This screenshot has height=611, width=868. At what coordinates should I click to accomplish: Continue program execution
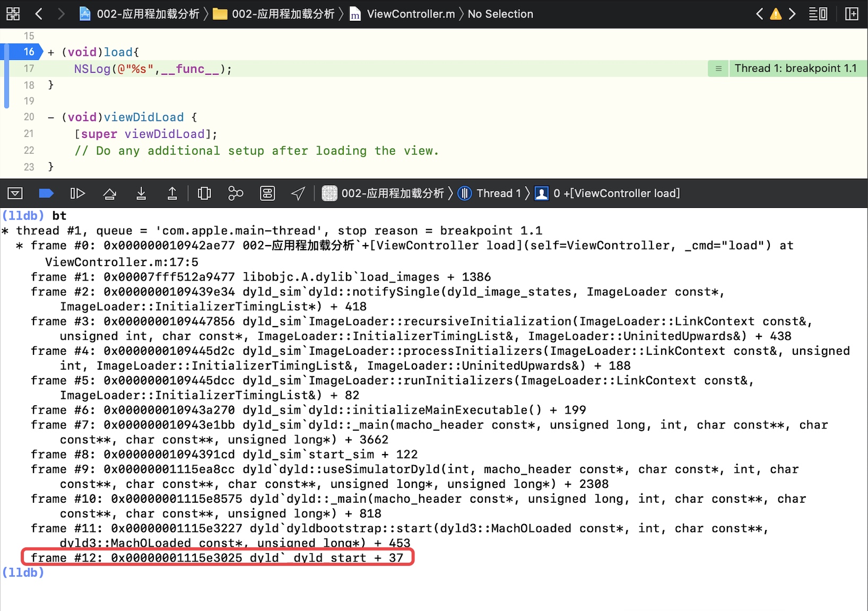[x=77, y=193]
